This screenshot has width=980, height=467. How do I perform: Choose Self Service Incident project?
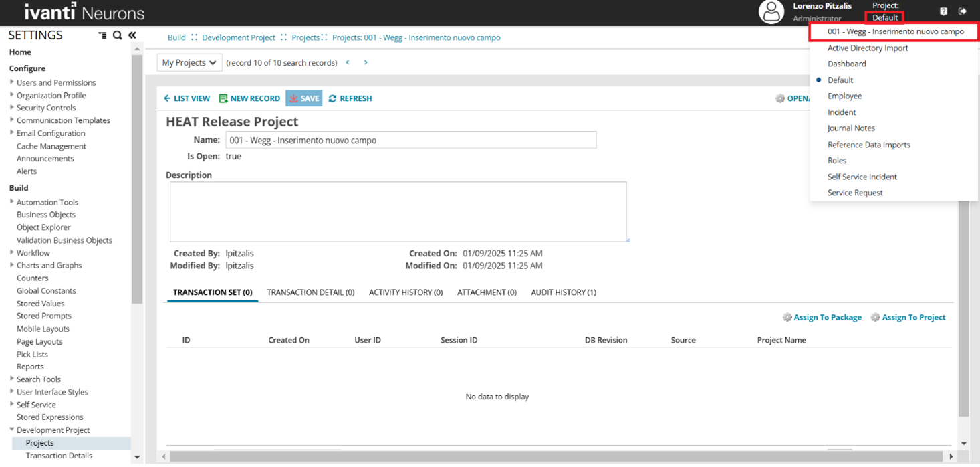point(862,177)
